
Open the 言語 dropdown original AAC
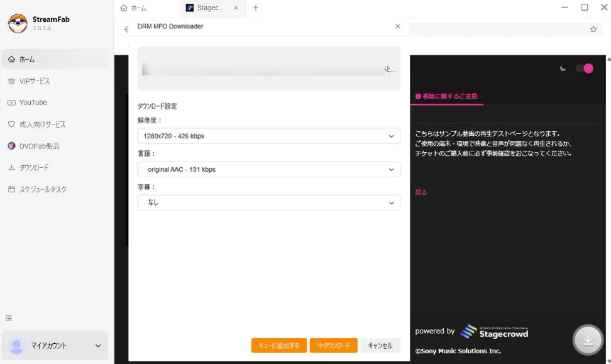pos(269,170)
